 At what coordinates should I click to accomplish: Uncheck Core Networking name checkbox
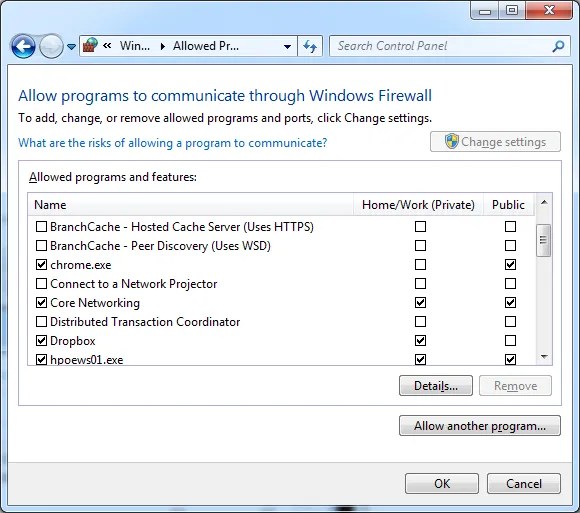41,303
